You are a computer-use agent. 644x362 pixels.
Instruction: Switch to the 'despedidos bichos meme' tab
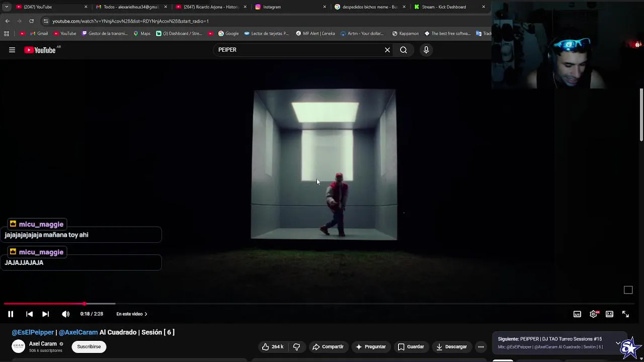pyautogui.click(x=370, y=7)
